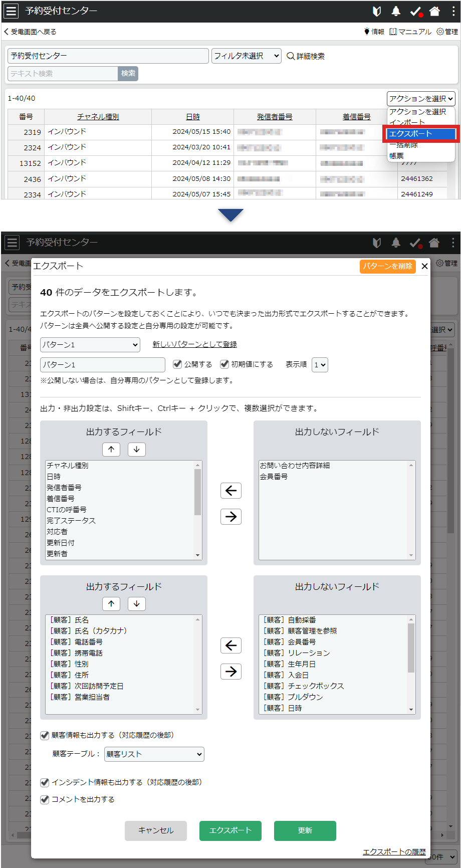Open フィルタ未選択 dropdown
The width and height of the screenshot is (461, 868).
247,56
